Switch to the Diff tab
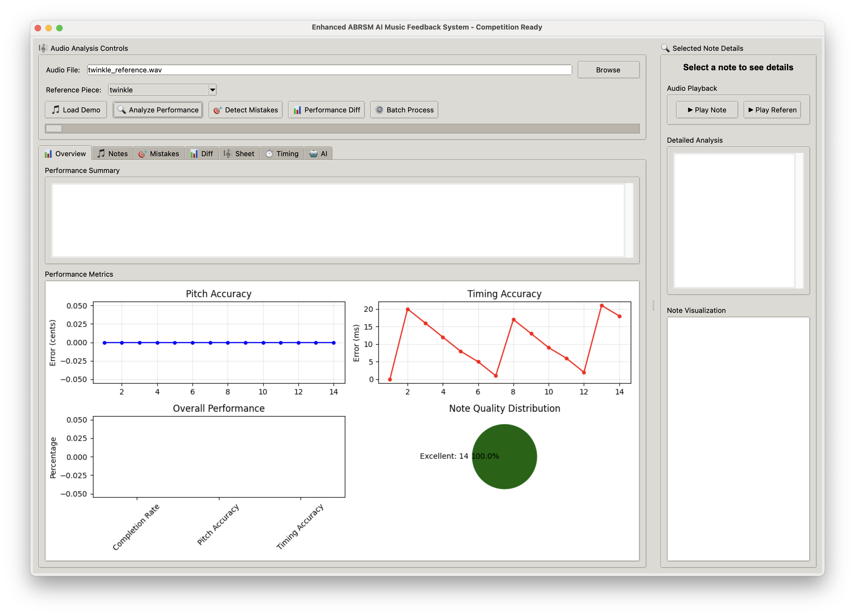Screen dimensions: 855x616 coord(202,154)
